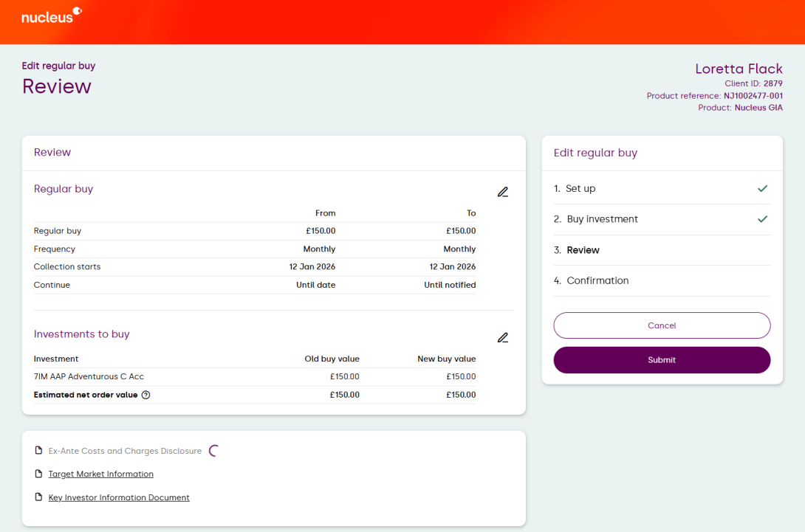Click document icon beside Ex-Ante Costs disclosure
The width and height of the screenshot is (805, 532).
point(39,451)
